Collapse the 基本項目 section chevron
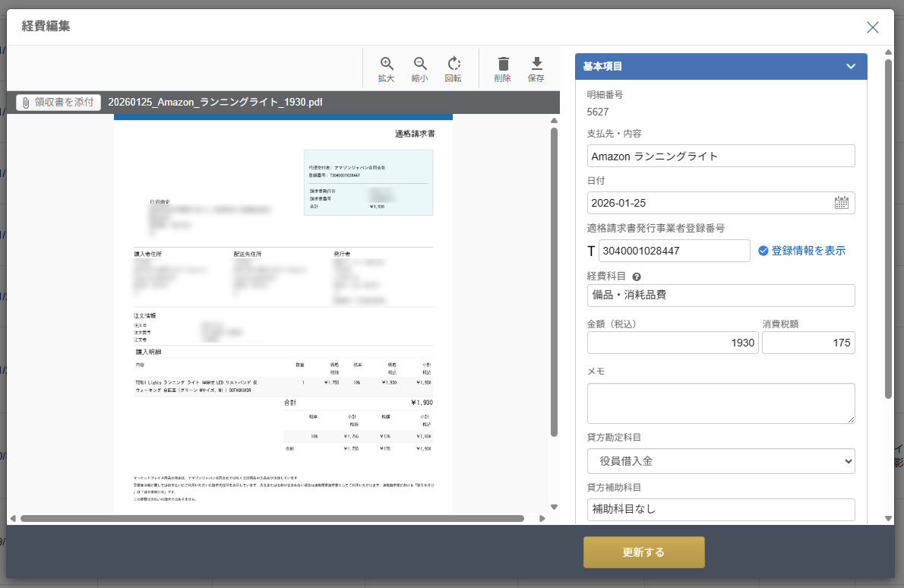 point(850,66)
